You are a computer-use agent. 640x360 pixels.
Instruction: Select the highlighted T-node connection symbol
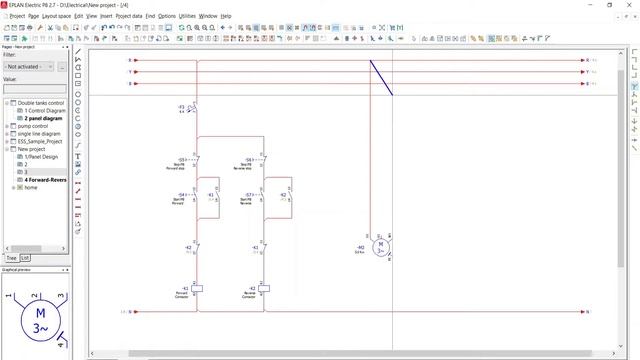tap(634, 86)
